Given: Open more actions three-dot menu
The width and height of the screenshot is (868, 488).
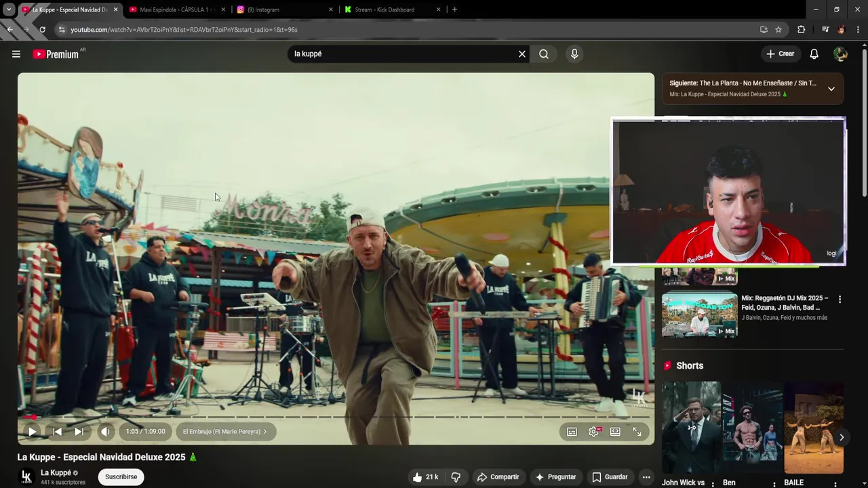Looking at the screenshot, I should coord(646,477).
